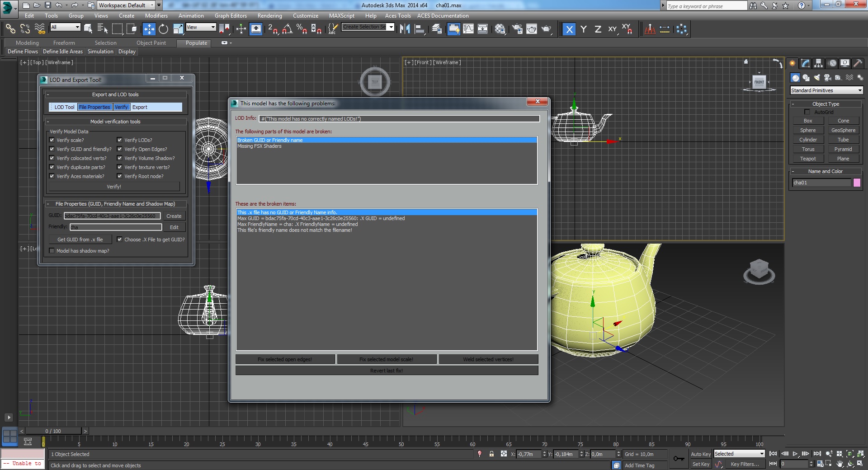
Task: Open the Selected key filter dropdown
Action: pos(739,454)
